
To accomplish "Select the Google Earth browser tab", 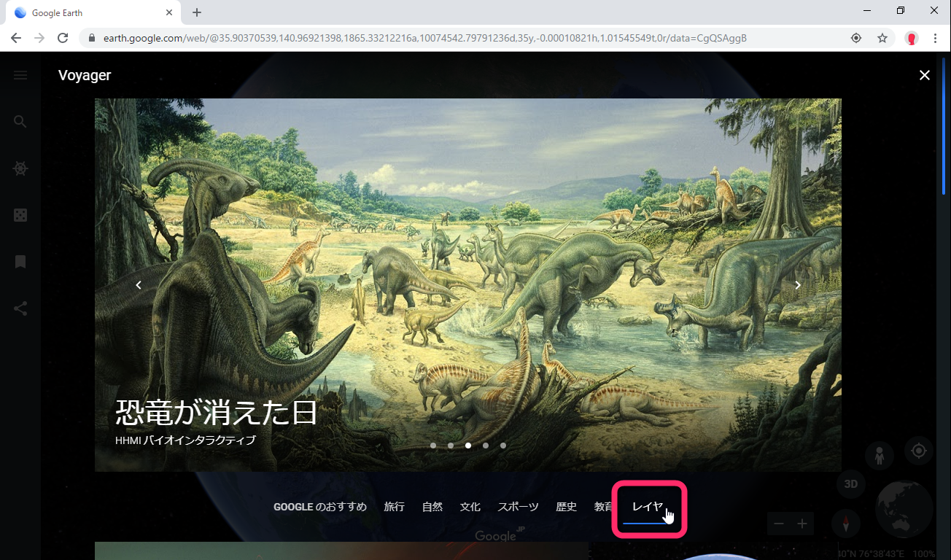I will [x=93, y=12].
